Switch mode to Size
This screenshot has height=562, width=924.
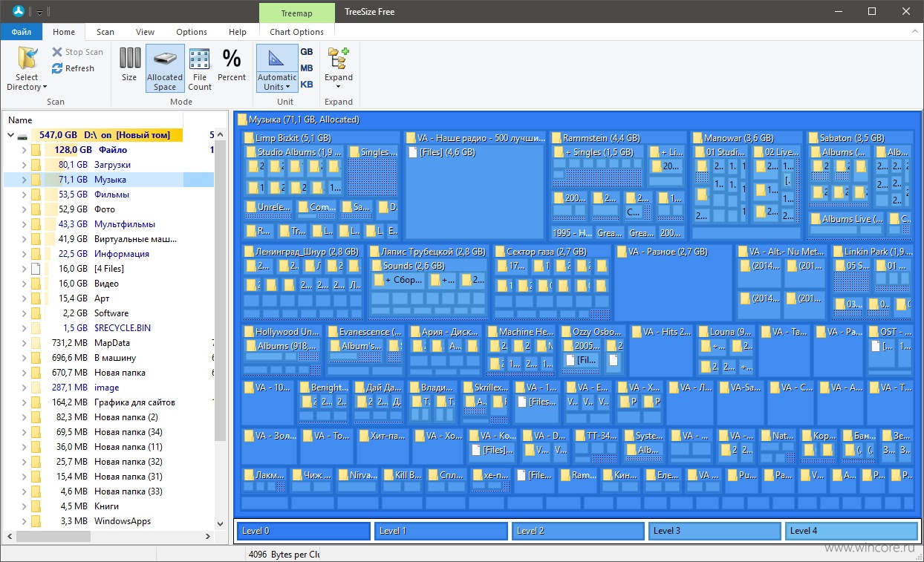[x=129, y=65]
